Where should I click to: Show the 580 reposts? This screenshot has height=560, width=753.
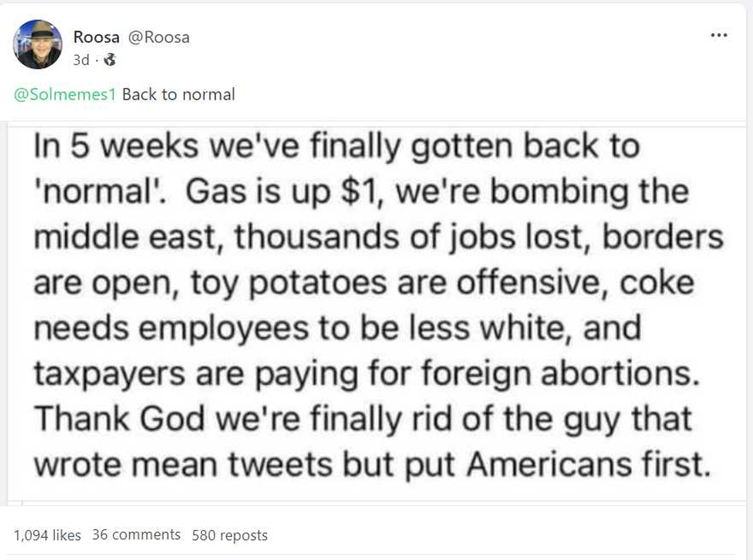(x=229, y=535)
